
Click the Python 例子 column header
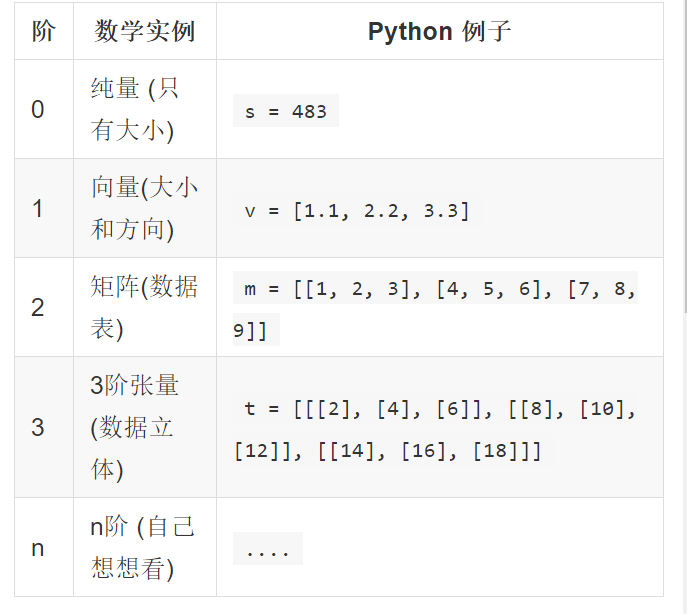(439, 31)
